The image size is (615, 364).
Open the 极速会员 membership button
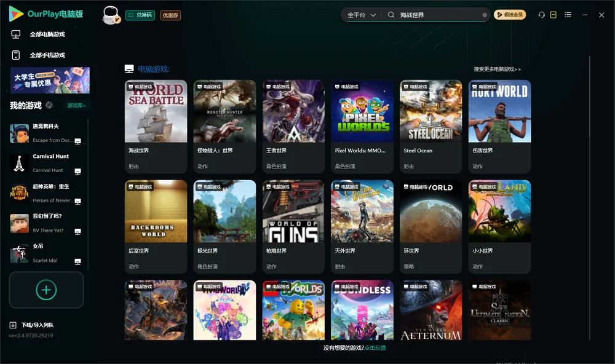point(509,15)
